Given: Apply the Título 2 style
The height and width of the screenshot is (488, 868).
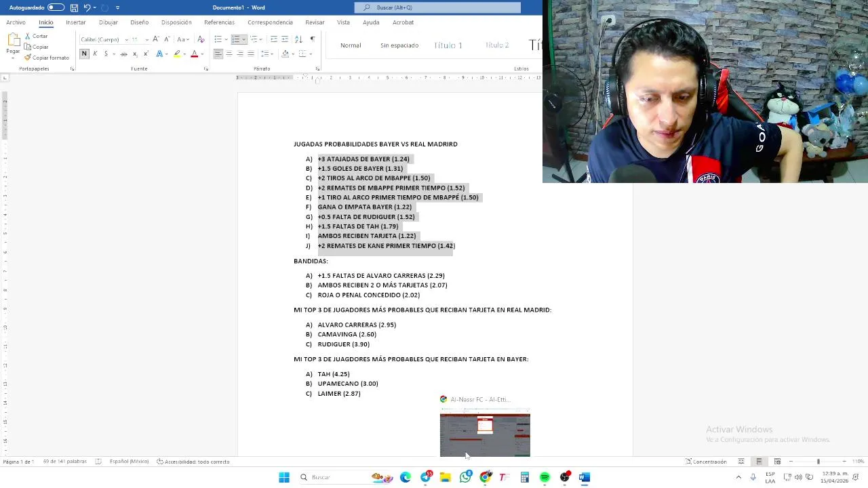Looking at the screenshot, I should [x=497, y=45].
